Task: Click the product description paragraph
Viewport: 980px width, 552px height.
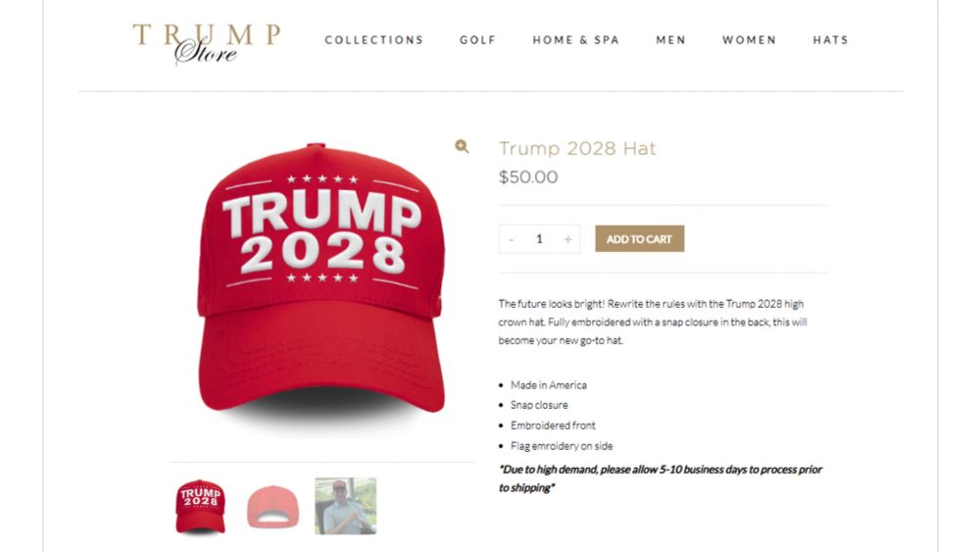Action: pos(653,322)
